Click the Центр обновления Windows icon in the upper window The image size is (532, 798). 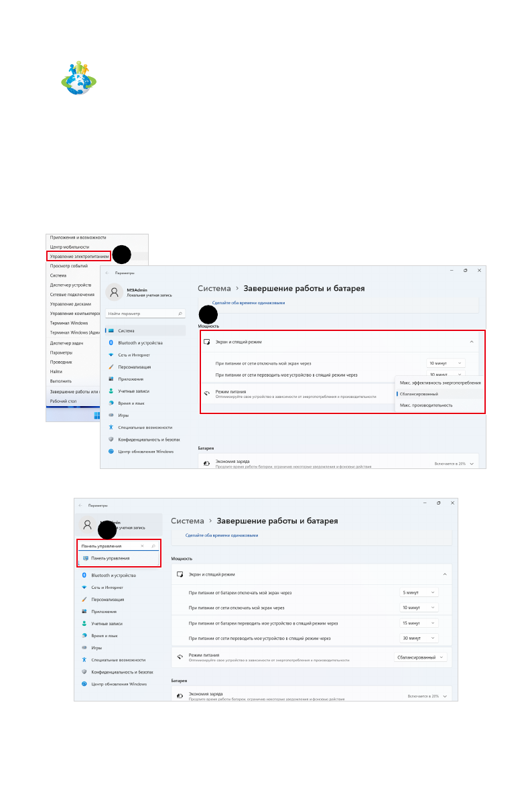[x=111, y=452]
